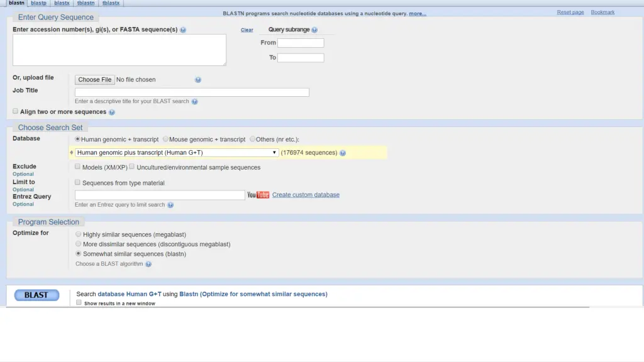644x362 pixels.
Task: Open the Human genomic plus transcript dropdown
Action: pyautogui.click(x=177, y=153)
